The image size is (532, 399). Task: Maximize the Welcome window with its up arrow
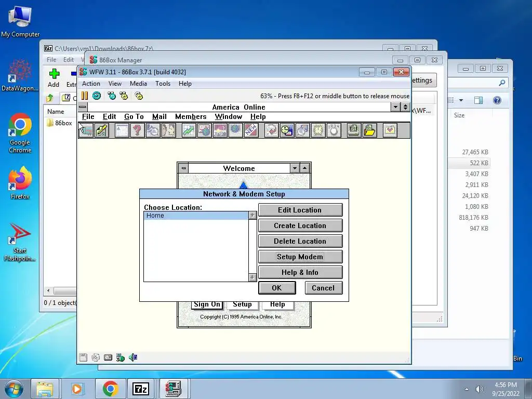coord(304,168)
